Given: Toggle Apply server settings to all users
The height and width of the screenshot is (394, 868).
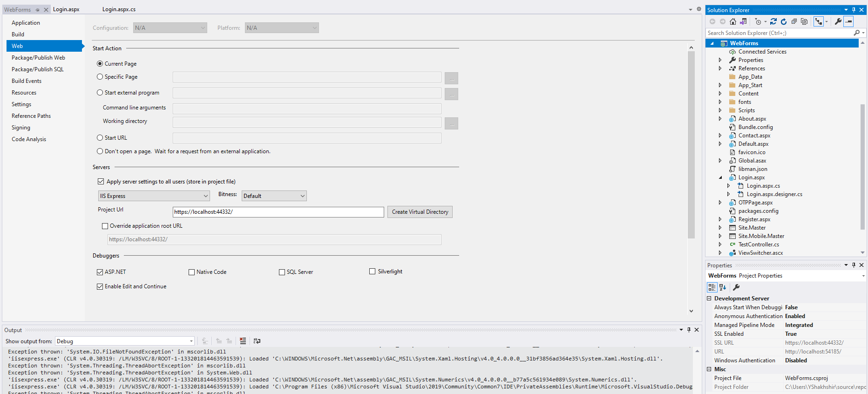Looking at the screenshot, I should (x=101, y=182).
